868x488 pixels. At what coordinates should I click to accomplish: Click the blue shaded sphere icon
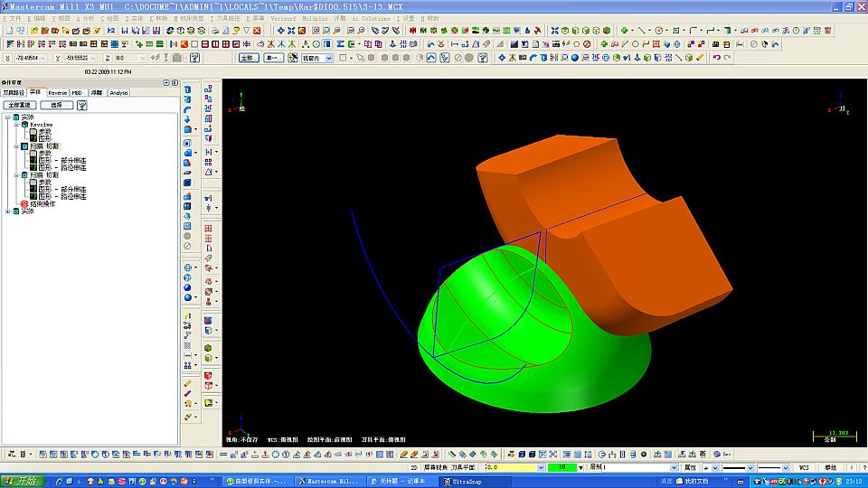[x=188, y=287]
